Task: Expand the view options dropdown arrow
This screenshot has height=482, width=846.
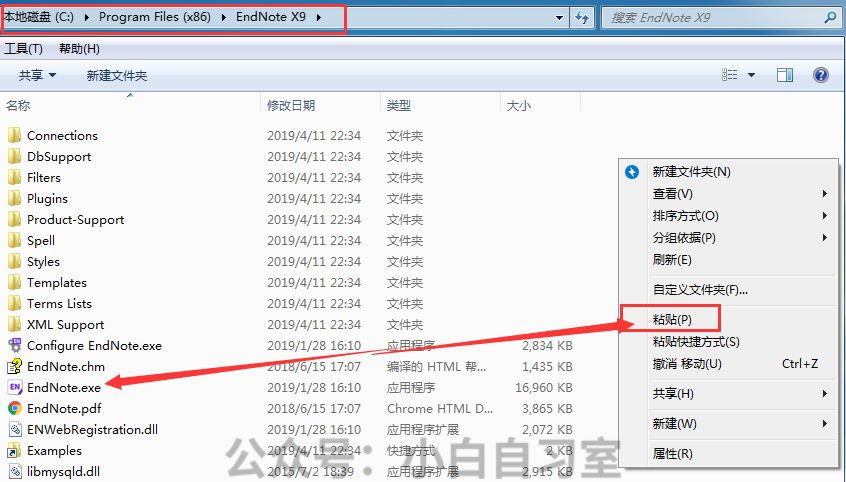Action: 751,75
